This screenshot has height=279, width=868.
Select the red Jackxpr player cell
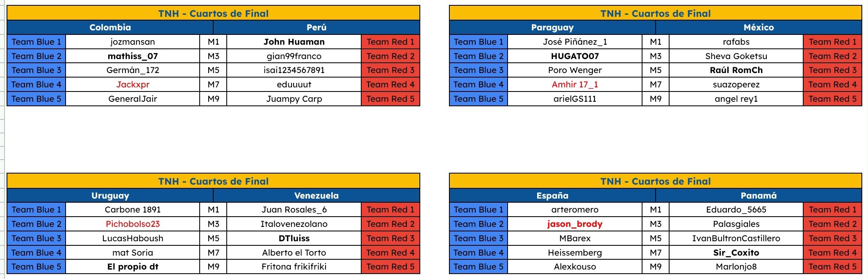click(132, 85)
